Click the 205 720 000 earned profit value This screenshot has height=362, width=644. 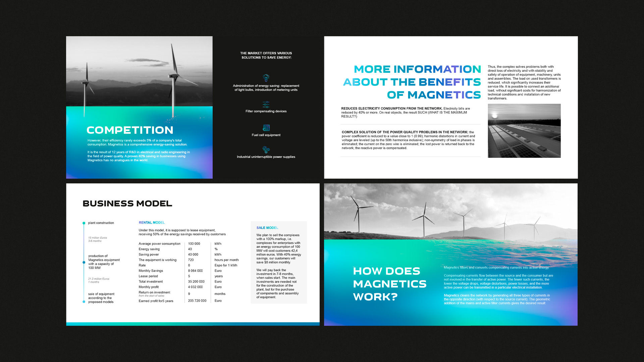(197, 301)
